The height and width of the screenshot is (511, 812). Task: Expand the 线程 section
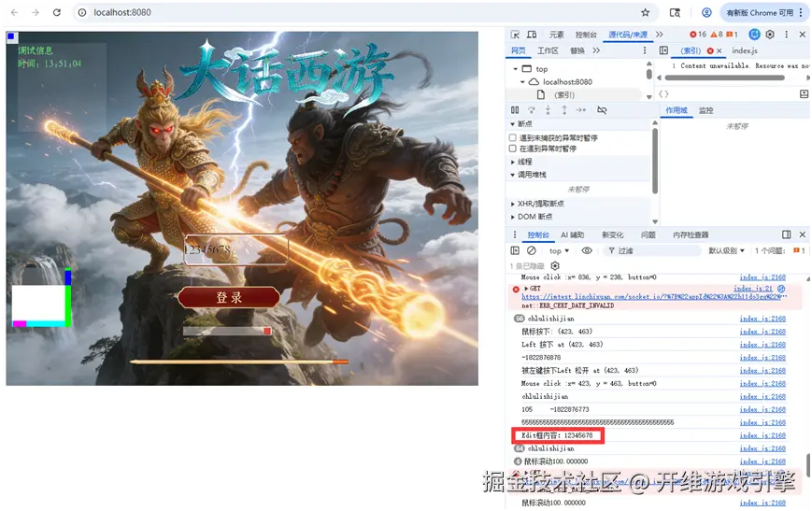coord(513,162)
